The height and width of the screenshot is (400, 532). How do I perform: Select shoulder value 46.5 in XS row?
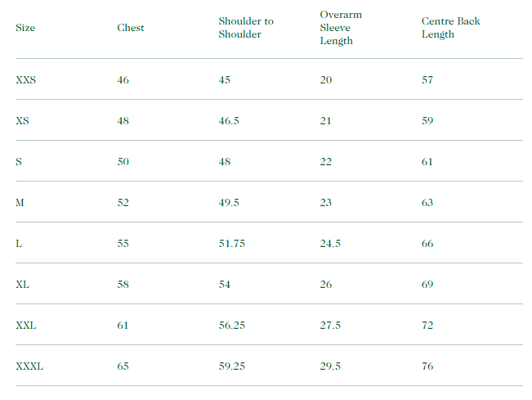point(229,121)
